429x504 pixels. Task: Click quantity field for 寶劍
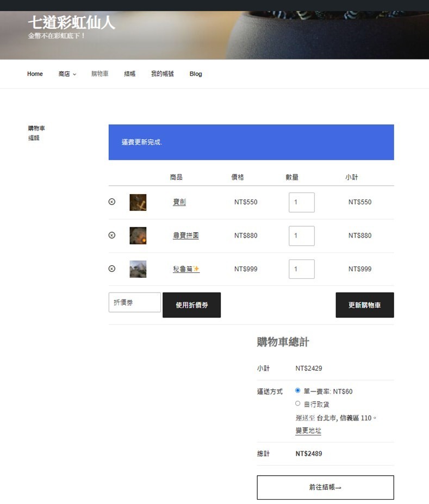click(x=301, y=202)
